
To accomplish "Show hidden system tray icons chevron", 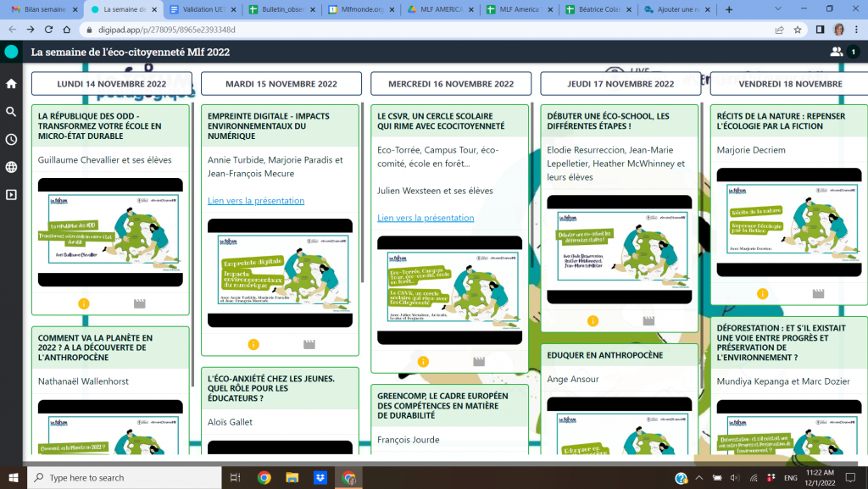I will coord(699,478).
